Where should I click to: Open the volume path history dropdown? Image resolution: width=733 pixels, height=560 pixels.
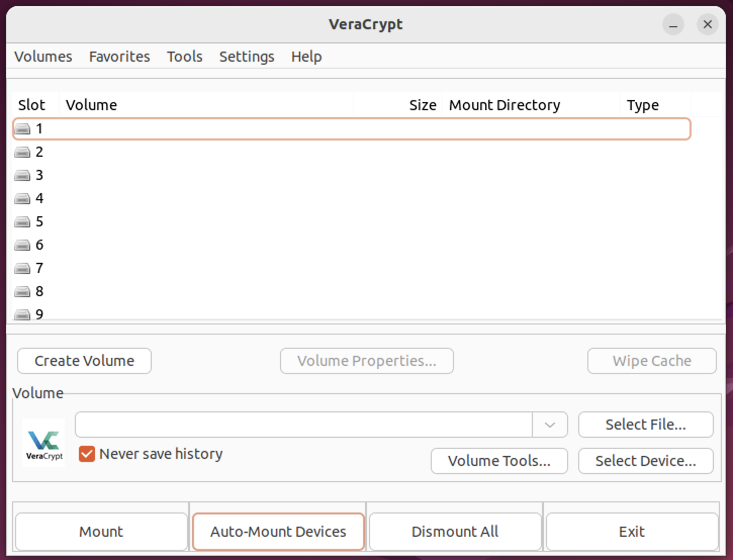(x=550, y=425)
